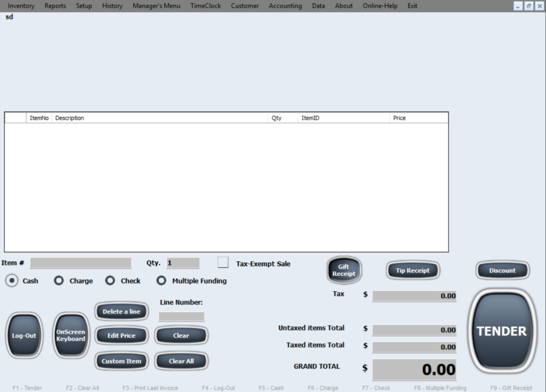Click the Qty. input field

pos(183,263)
